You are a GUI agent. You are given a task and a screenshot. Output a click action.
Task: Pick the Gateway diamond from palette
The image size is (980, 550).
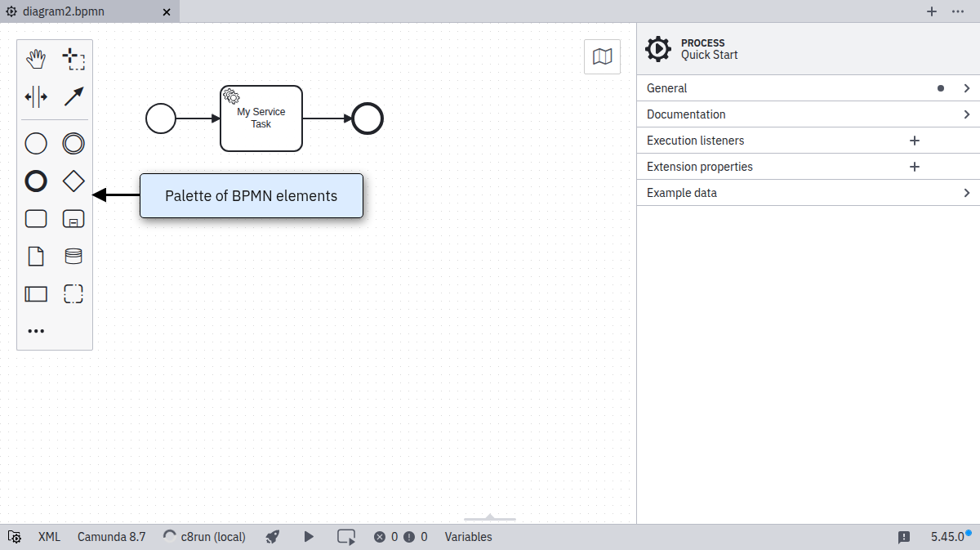[x=73, y=181]
